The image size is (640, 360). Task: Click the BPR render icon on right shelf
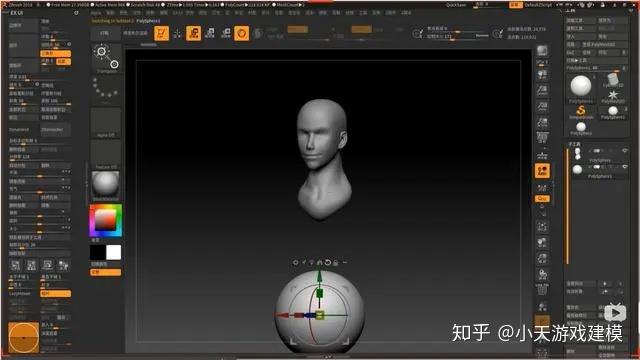point(542,51)
